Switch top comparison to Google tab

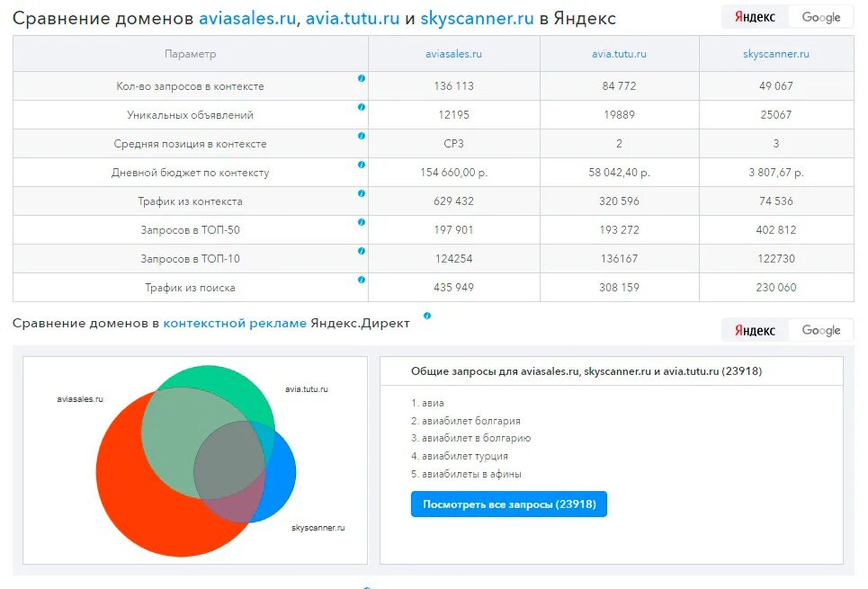pyautogui.click(x=821, y=18)
